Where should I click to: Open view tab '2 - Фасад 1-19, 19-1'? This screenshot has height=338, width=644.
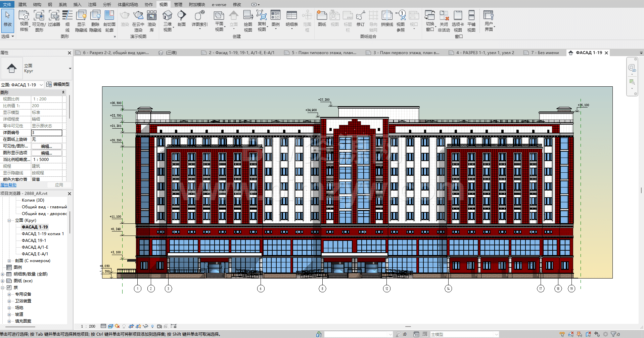tap(238, 53)
